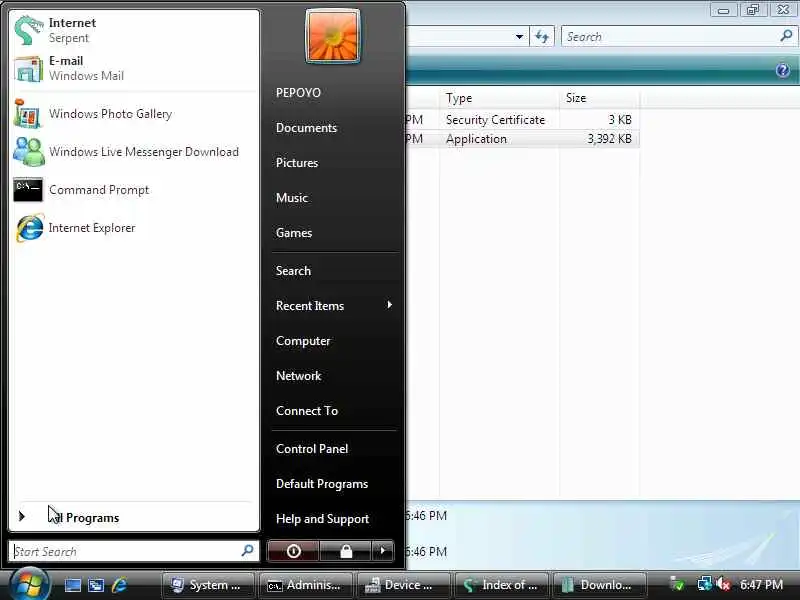Switch to Downloads taskbar button
The image size is (800, 600).
click(599, 585)
